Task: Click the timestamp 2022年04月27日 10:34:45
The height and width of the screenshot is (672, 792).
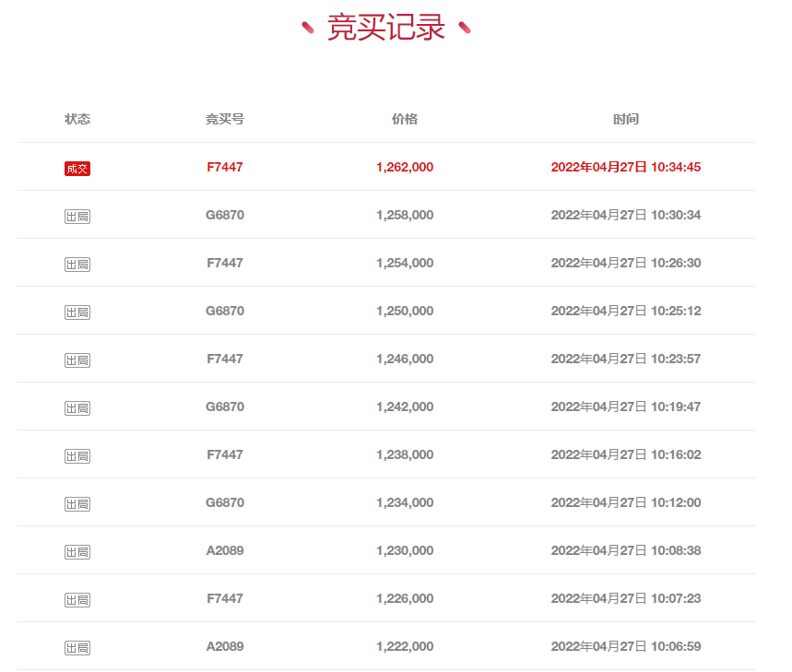Action: pyautogui.click(x=626, y=167)
